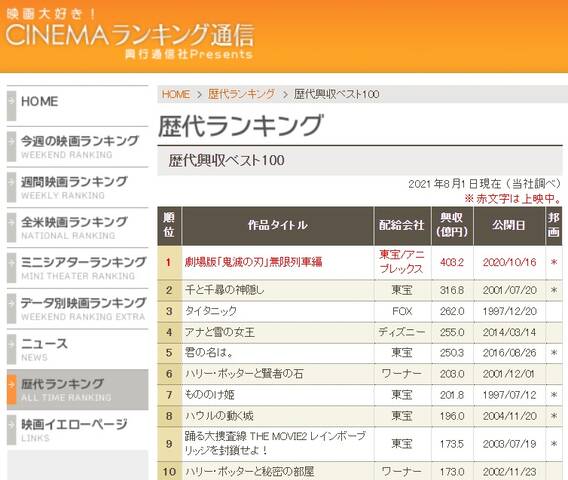Open データ別映画ランキング menu item
This screenshot has width=568, height=480.
pyautogui.click(x=78, y=309)
